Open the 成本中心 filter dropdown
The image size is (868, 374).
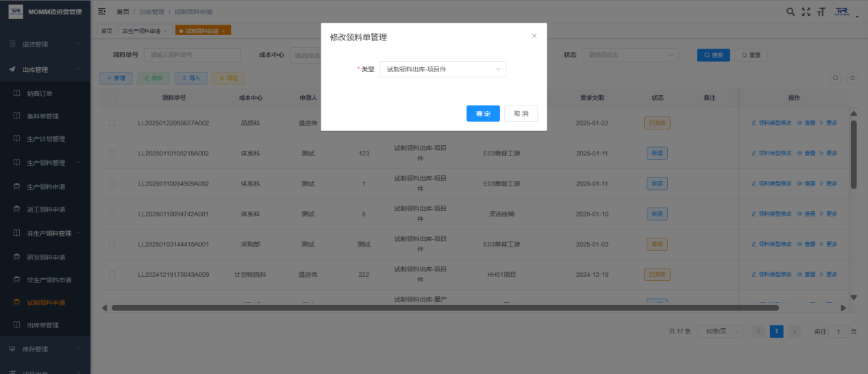coord(306,55)
